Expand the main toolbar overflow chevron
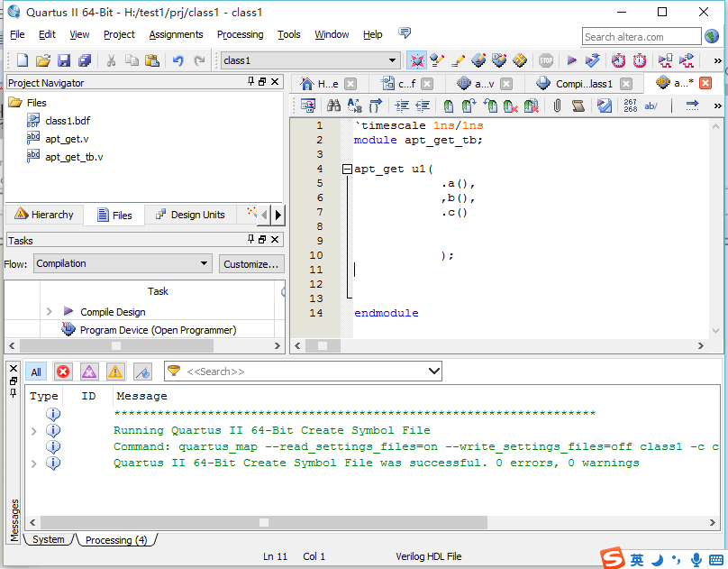This screenshot has width=728, height=569. pyautogui.click(x=718, y=60)
